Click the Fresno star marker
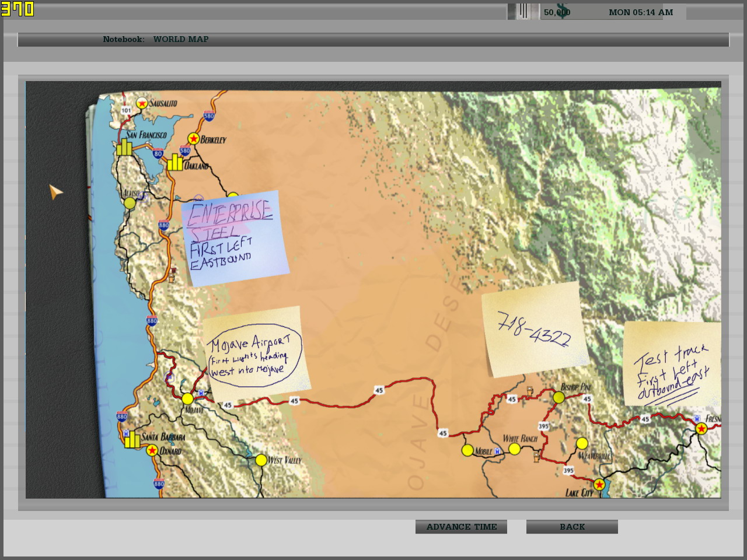Image resolution: width=747 pixels, height=560 pixels. 701,429
